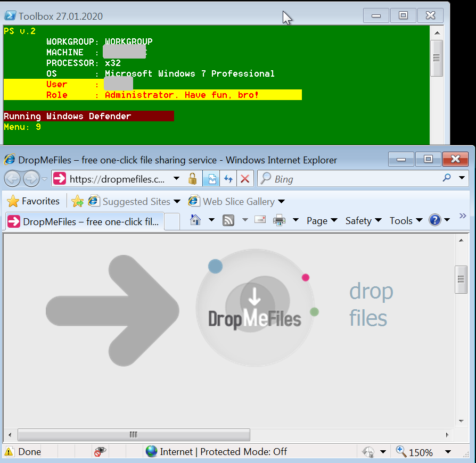Screen dimensions: 476x463
Task: Expand the zoom level dropdown arrow
Action: pyautogui.click(x=448, y=452)
